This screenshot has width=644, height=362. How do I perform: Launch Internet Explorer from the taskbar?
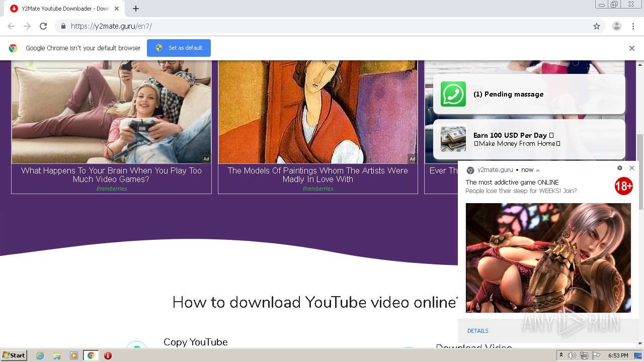(x=40, y=355)
